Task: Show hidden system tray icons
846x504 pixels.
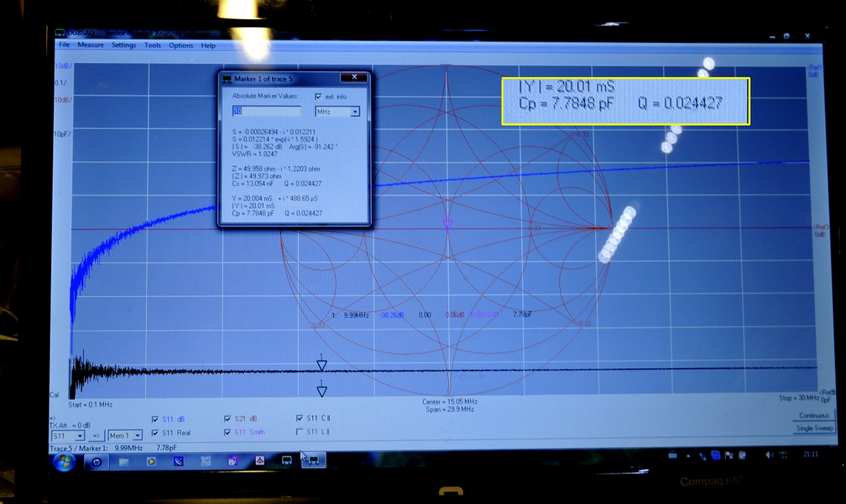Action: tap(689, 456)
